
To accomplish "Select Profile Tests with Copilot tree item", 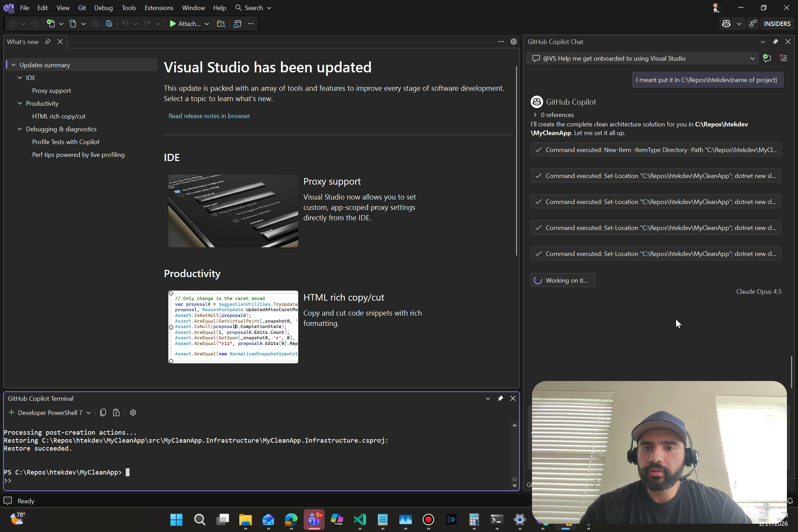I will (66, 142).
